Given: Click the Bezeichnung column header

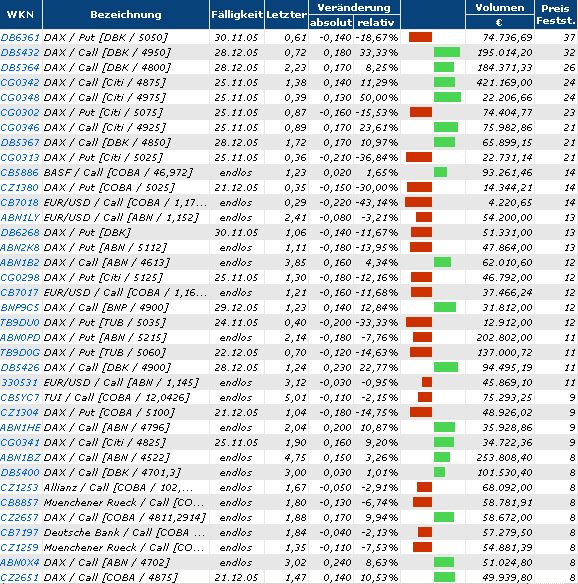Looking at the screenshot, I should click(x=126, y=15).
